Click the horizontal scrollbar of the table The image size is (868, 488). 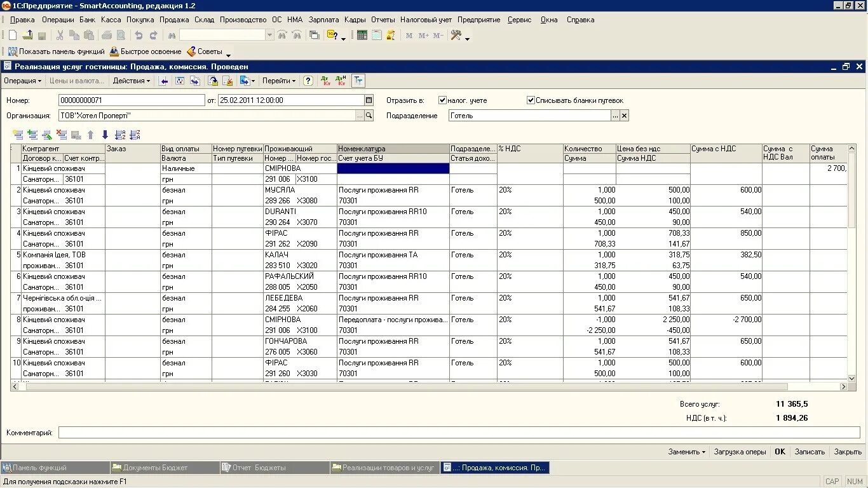(407, 386)
